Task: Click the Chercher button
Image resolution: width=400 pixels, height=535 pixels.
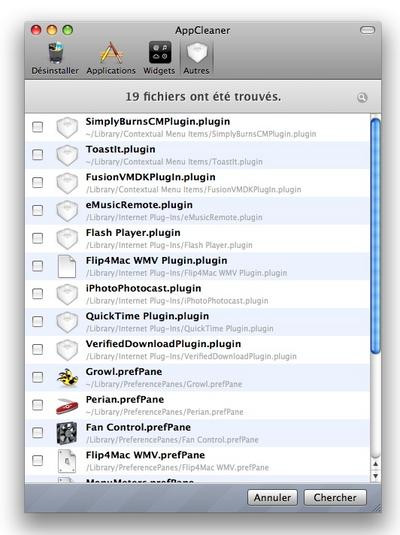Action: click(x=335, y=498)
